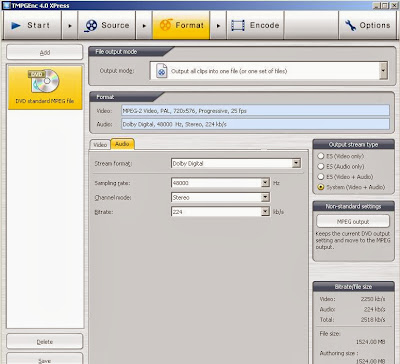Click the Add button
This screenshot has width=400, height=364.
(x=45, y=52)
